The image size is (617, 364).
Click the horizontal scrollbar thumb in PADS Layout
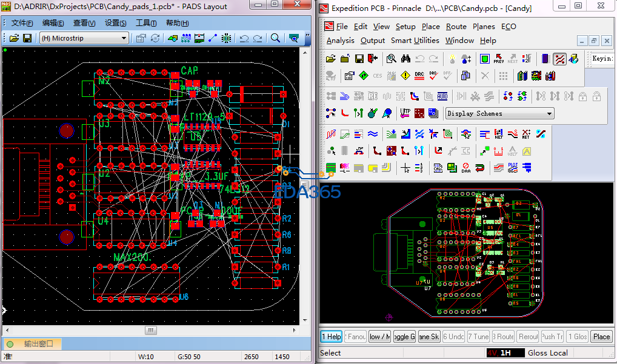pos(150,330)
